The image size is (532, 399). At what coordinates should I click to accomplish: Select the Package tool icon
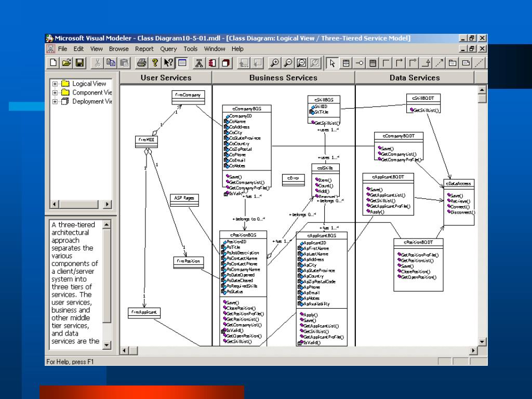pyautogui.click(x=453, y=63)
